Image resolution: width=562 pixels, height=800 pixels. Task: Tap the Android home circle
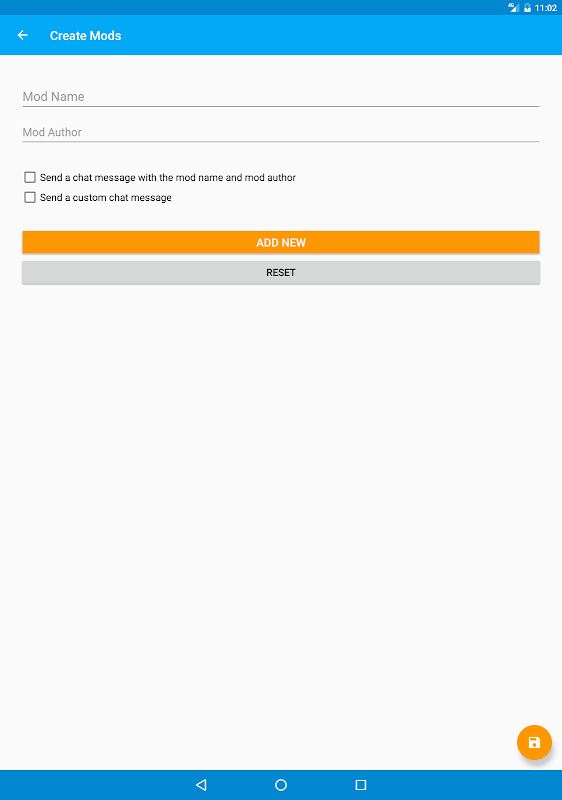[x=281, y=785]
